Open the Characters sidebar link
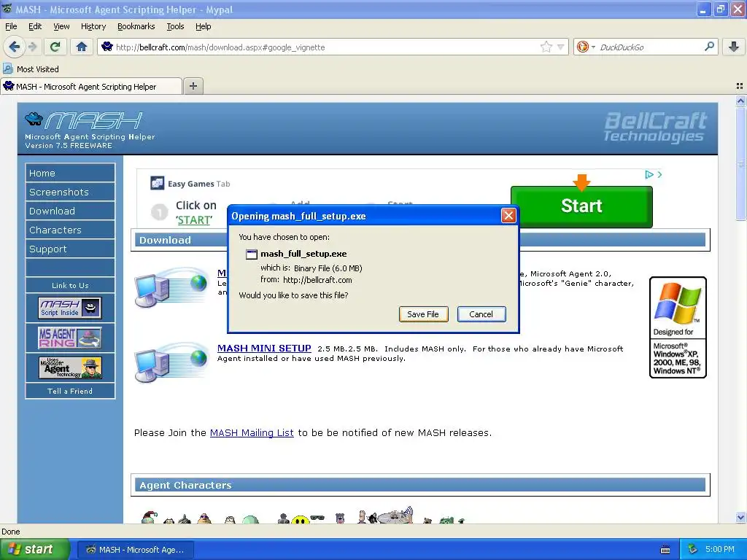The height and width of the screenshot is (560, 747). tap(70, 230)
